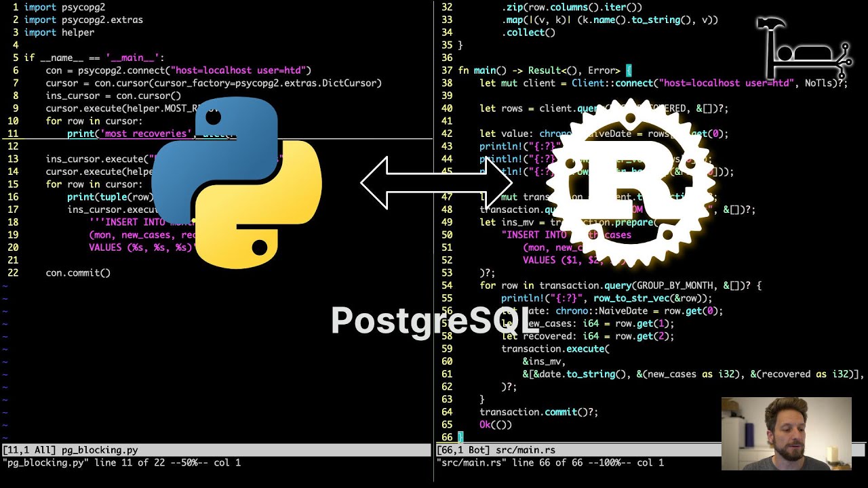This screenshot has width=868, height=488.
Task: Click the '&ins_mv,' line 60
Action: (x=545, y=362)
